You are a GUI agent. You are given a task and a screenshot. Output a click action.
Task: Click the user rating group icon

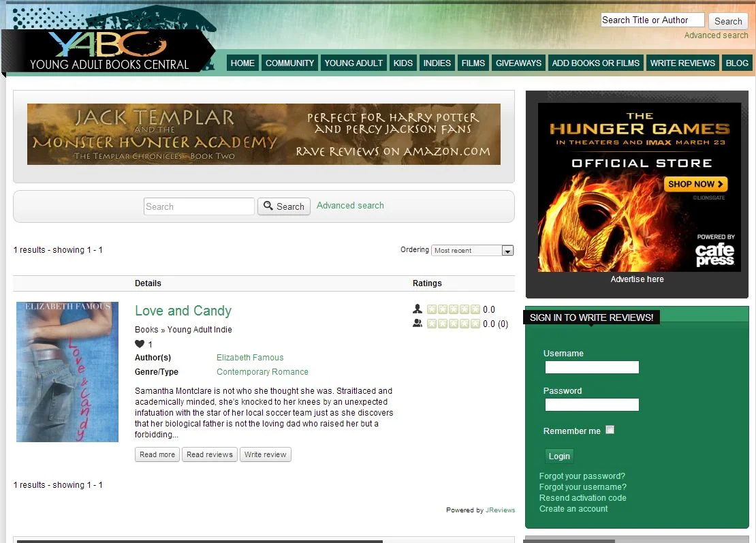[x=418, y=324]
